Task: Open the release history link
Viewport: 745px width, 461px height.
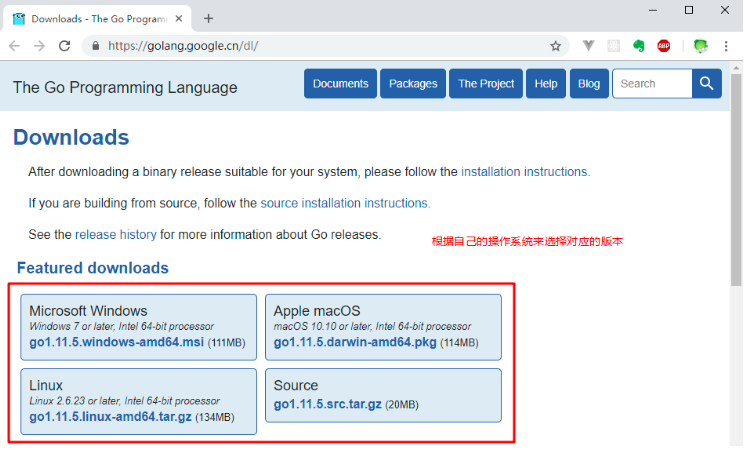Action: coord(115,234)
